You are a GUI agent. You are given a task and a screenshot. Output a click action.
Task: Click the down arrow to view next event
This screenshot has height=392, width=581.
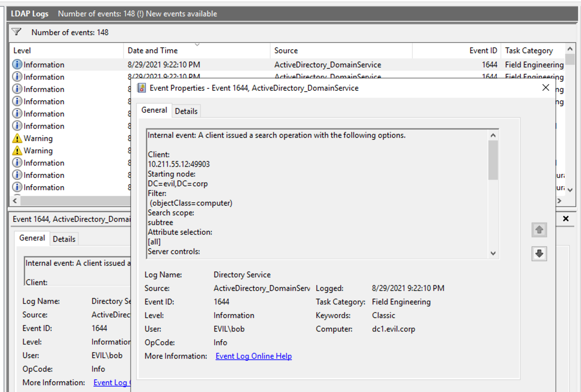[x=539, y=253]
